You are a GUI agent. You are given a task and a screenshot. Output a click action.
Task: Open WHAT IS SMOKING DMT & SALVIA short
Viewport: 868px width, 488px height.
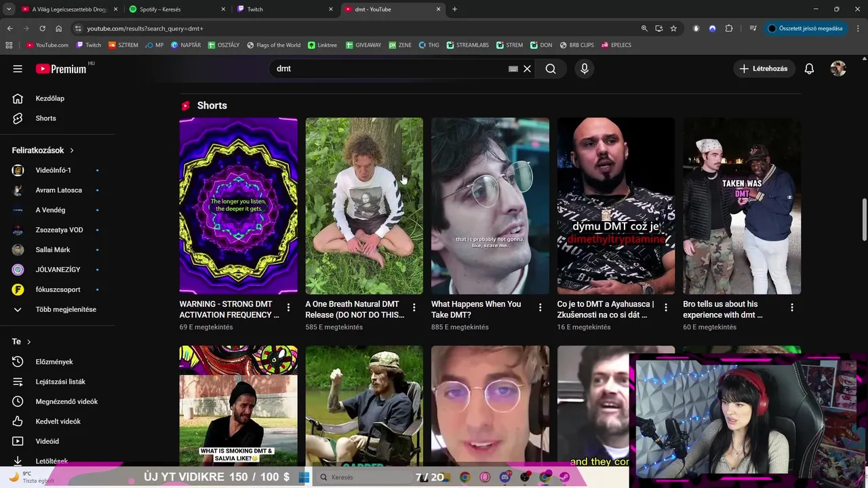(x=238, y=405)
